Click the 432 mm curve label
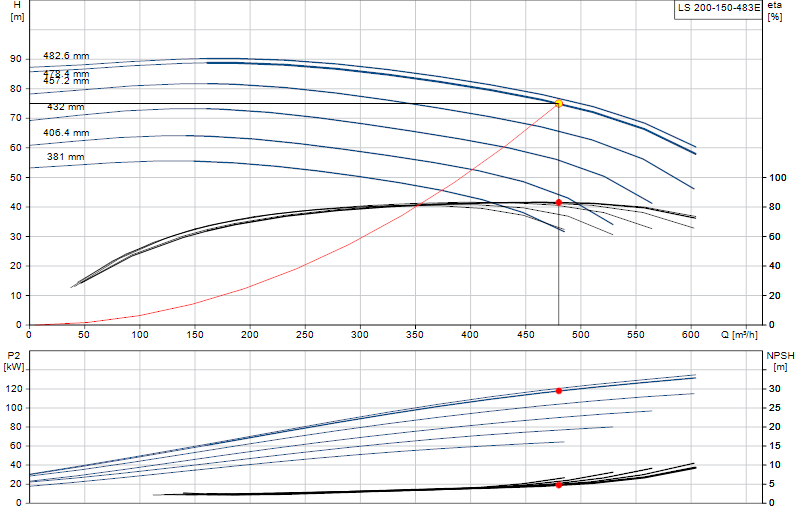This screenshot has width=800, height=520. (65, 107)
